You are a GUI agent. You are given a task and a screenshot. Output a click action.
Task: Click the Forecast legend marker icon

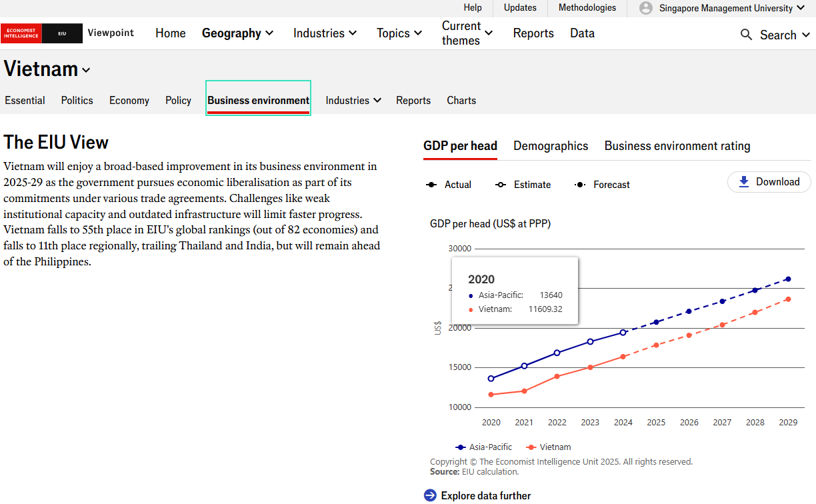[x=580, y=185]
